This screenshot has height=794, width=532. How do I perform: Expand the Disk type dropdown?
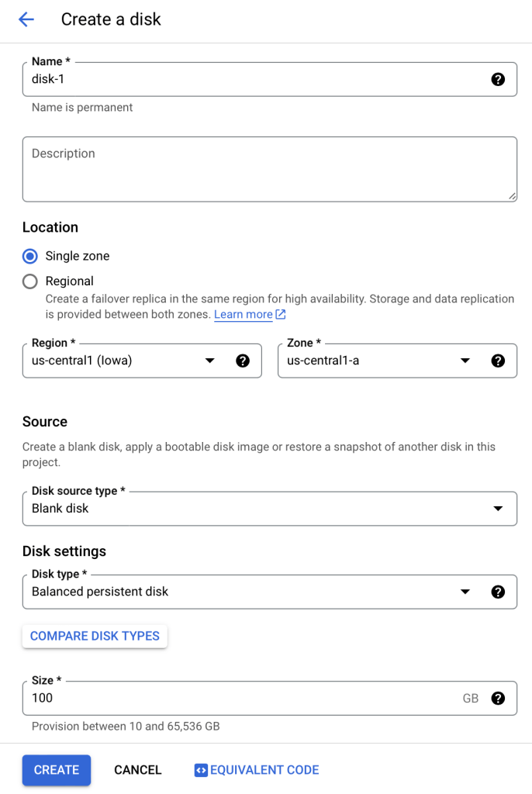(x=465, y=592)
